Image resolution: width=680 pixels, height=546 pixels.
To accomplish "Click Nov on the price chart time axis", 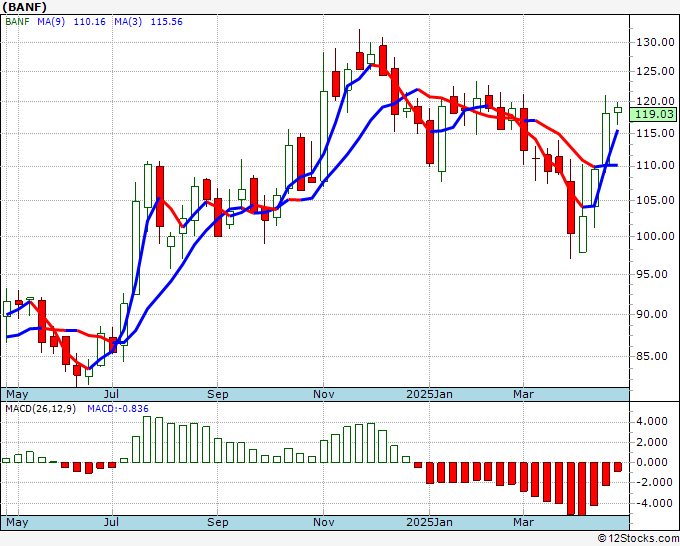I will pyautogui.click(x=324, y=394).
